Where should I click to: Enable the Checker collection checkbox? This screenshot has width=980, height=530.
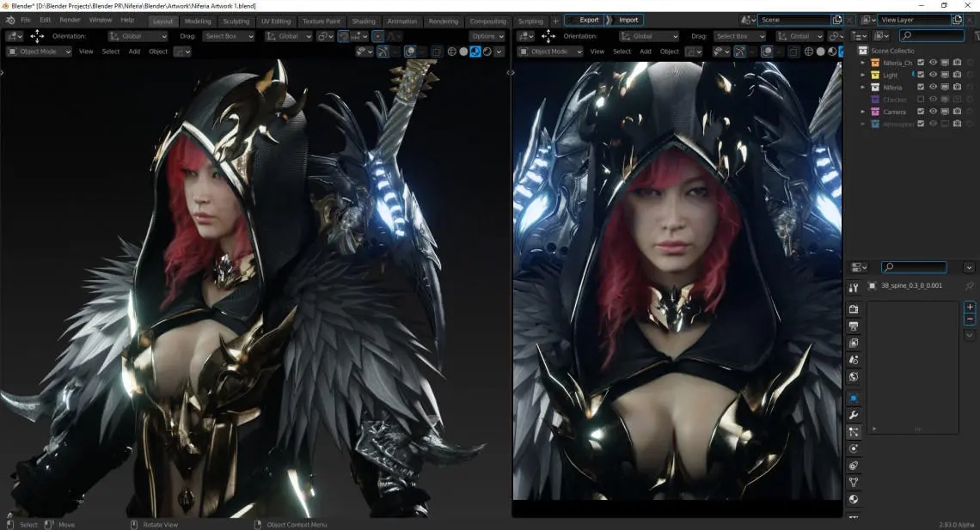(921, 100)
